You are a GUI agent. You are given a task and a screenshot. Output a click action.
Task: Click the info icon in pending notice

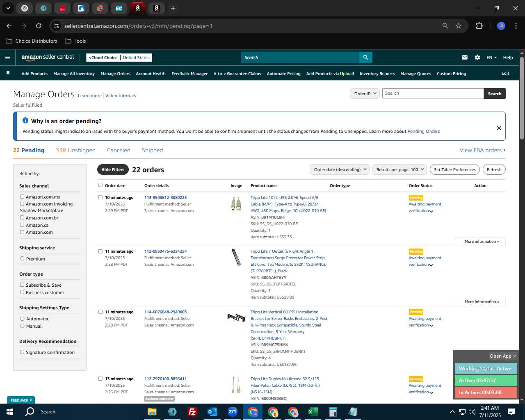coord(25,121)
